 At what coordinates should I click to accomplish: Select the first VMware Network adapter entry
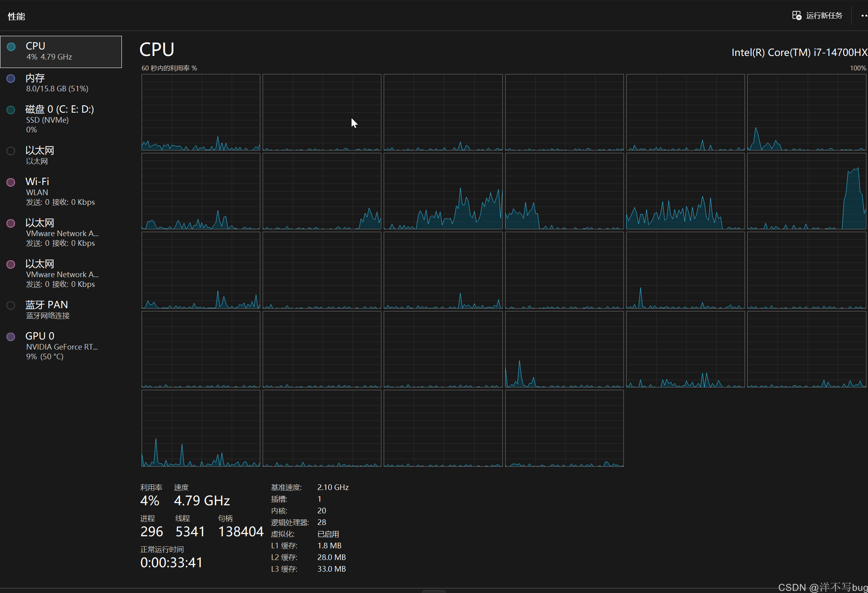[60, 233]
